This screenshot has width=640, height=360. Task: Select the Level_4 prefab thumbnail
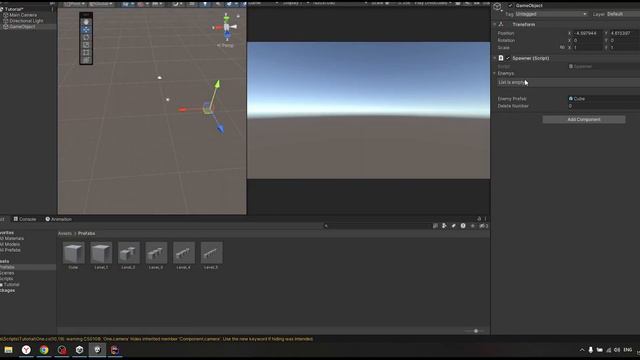pos(184,253)
